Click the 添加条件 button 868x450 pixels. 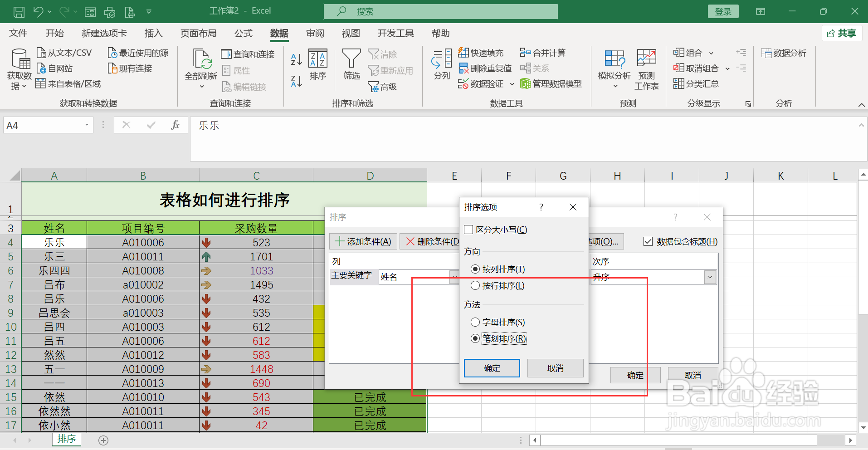[x=363, y=241]
